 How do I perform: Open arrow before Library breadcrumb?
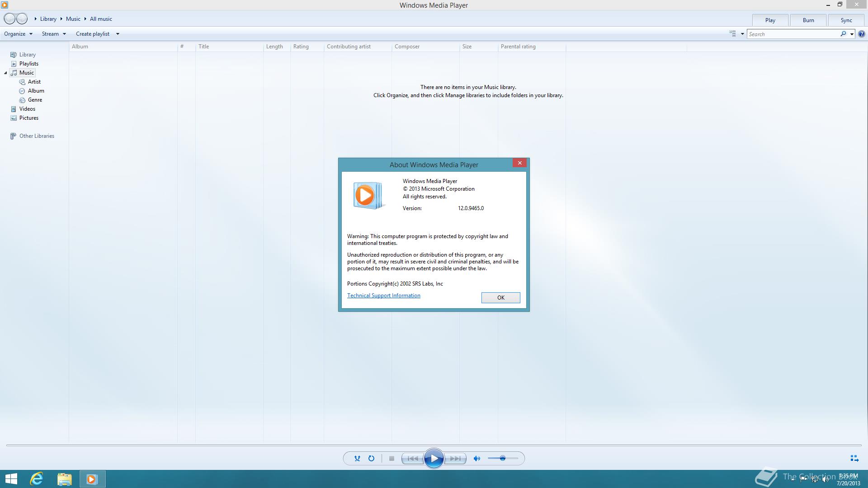(36, 19)
